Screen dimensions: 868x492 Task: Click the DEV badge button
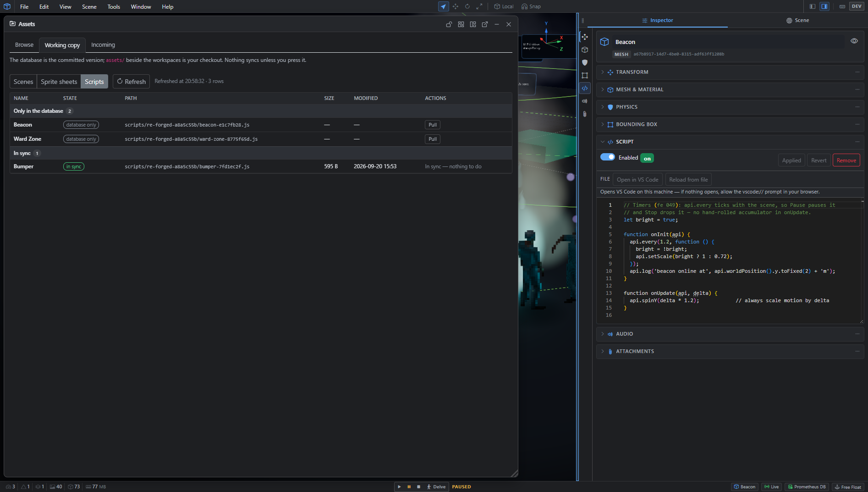tap(857, 6)
